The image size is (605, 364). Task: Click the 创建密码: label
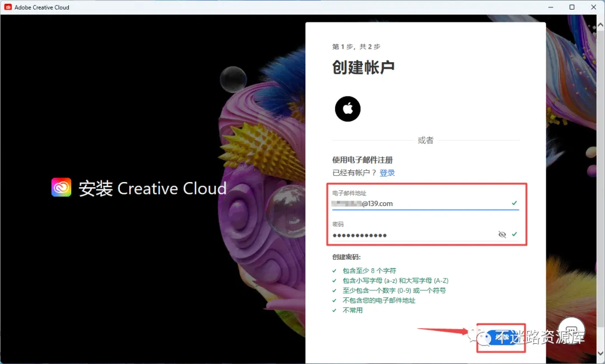tap(346, 257)
